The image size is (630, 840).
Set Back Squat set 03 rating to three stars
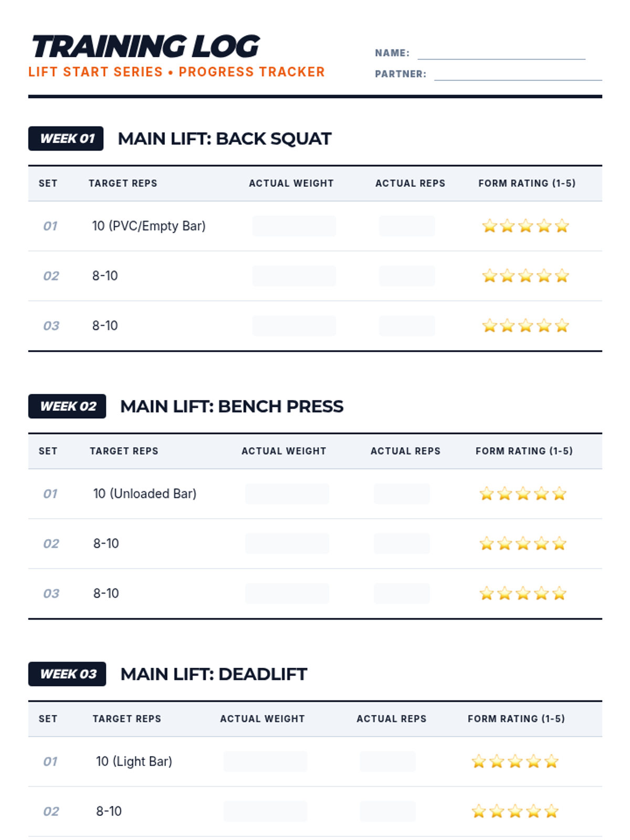click(x=526, y=326)
